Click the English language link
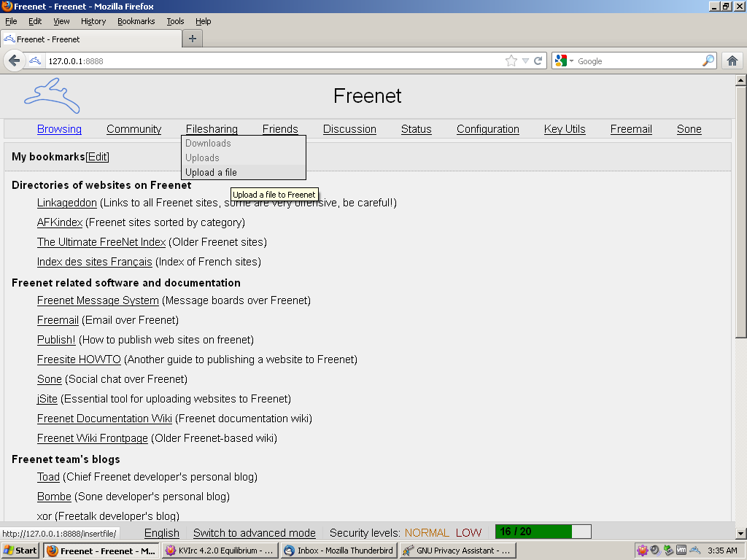This screenshot has width=747, height=560. (x=162, y=533)
